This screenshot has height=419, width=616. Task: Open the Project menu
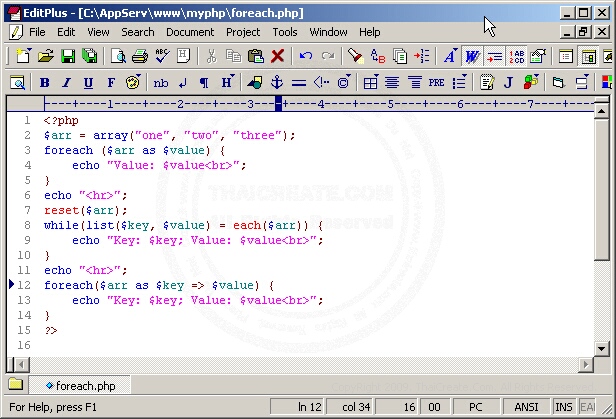click(x=243, y=32)
